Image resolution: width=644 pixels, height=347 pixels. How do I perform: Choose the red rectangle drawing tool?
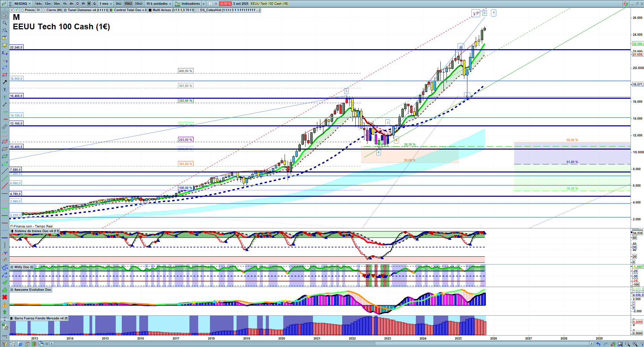click(5, 75)
